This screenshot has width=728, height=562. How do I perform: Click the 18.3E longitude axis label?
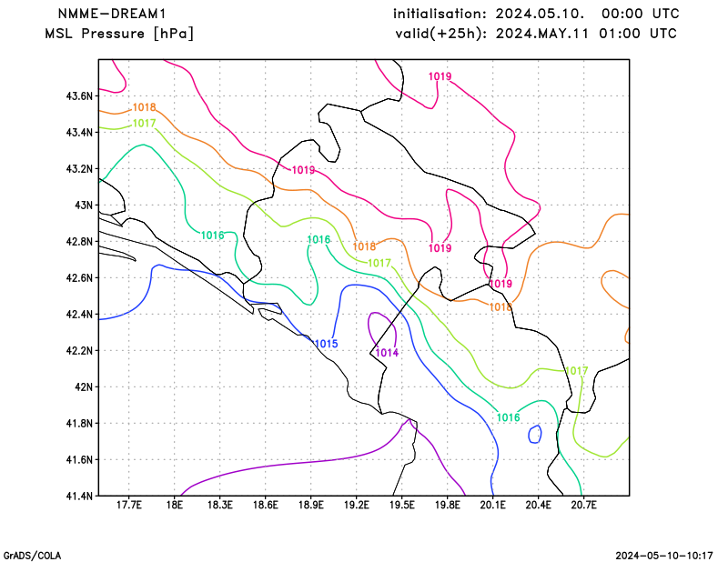coord(219,505)
